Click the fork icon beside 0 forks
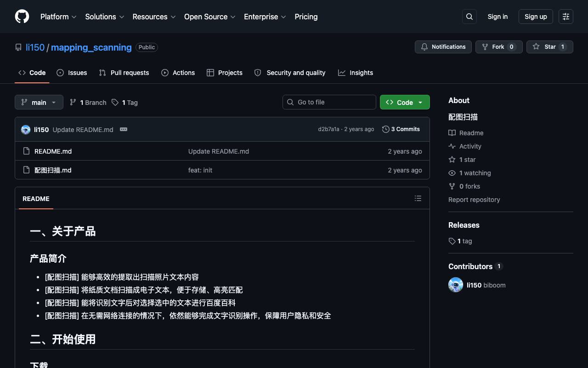588x368 pixels. pos(452,186)
